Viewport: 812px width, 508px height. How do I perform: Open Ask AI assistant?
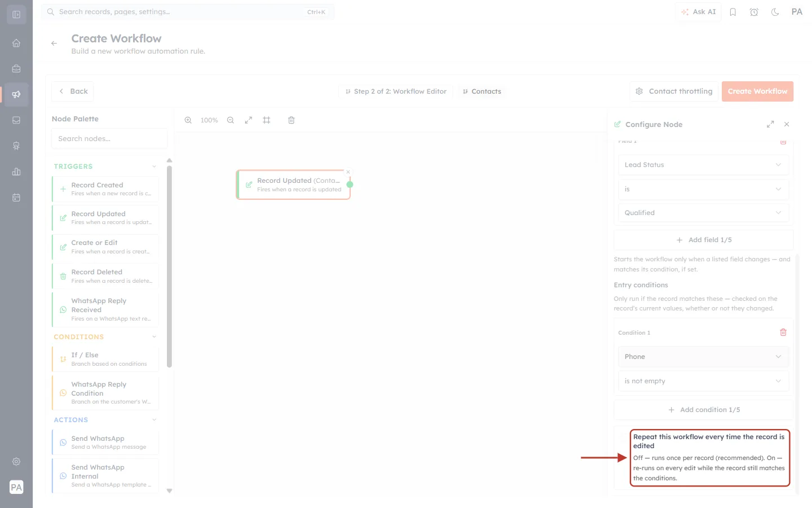coord(698,12)
